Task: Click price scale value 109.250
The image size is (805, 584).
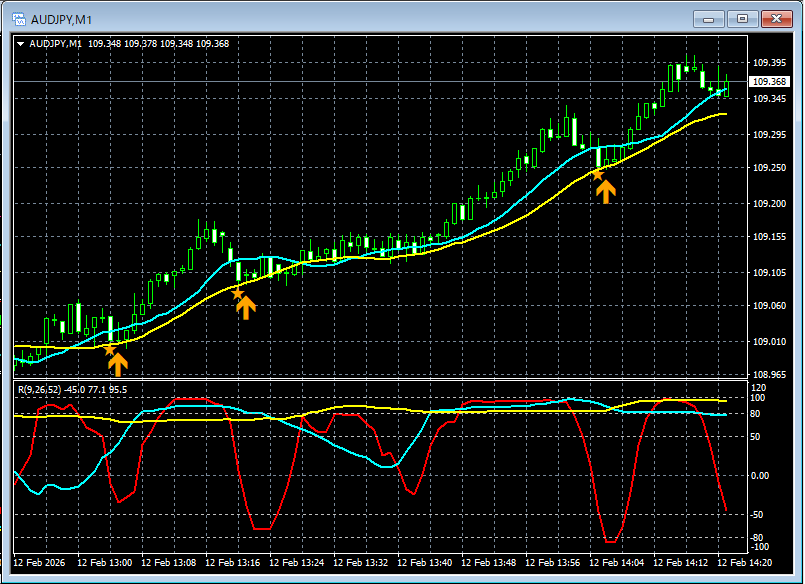Action: (769, 168)
